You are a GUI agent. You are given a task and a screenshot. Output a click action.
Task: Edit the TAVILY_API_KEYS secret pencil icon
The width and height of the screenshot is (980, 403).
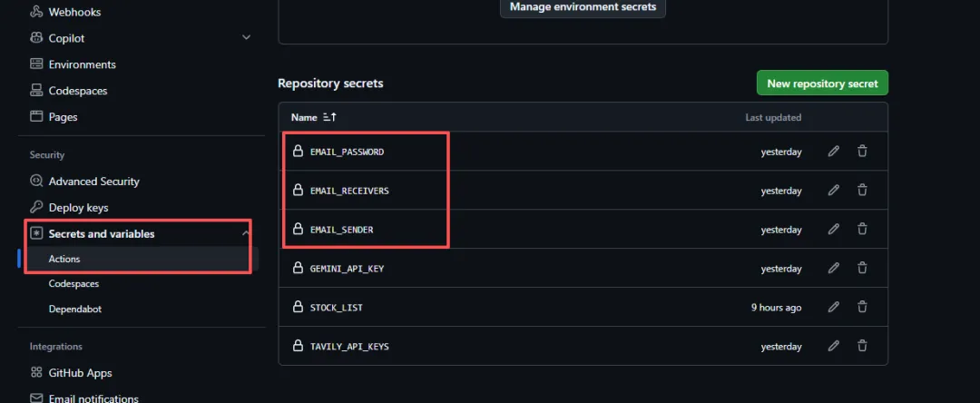pyautogui.click(x=833, y=346)
